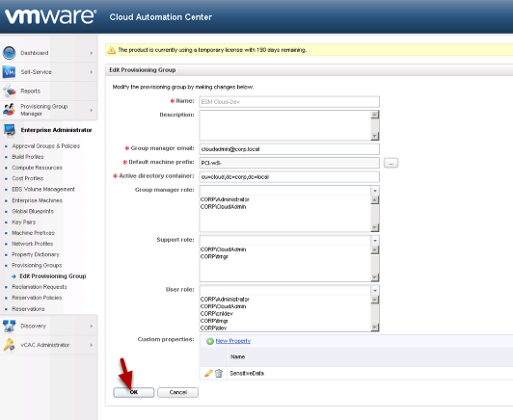Open Compute Resources link
Viewport: 513px width, 420px height.
point(37,168)
